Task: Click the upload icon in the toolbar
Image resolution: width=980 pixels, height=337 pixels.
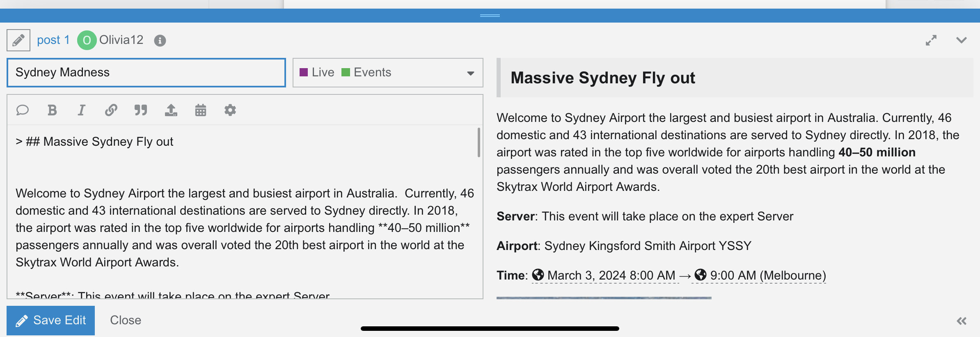Action: coord(171,110)
